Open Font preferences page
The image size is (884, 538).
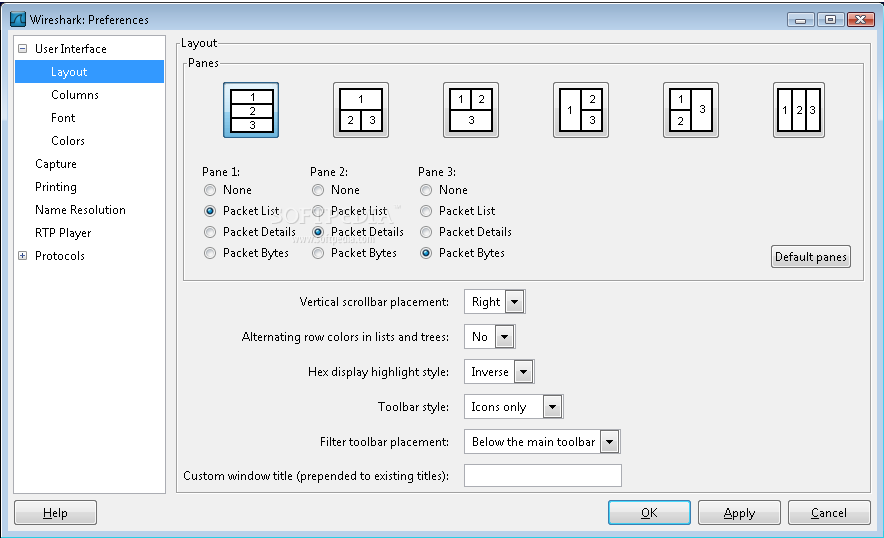(63, 118)
